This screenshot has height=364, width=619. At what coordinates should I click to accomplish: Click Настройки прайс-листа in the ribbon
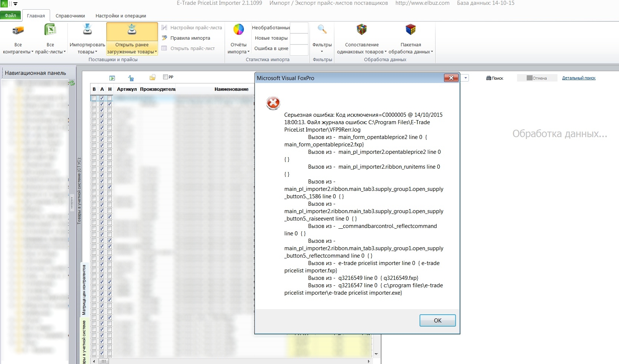click(x=192, y=27)
